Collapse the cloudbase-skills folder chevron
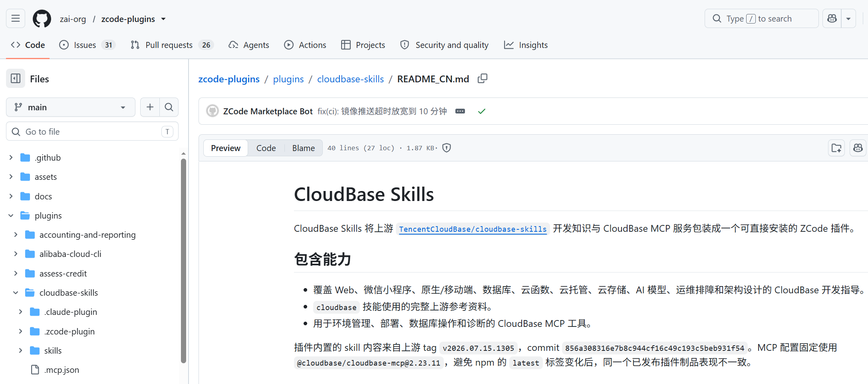This screenshot has height=384, width=868. (x=16, y=292)
